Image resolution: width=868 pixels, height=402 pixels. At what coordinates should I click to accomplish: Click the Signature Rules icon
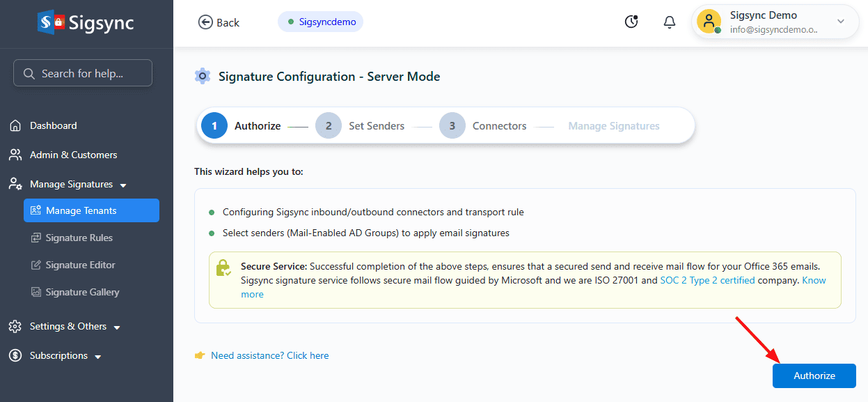tap(36, 238)
